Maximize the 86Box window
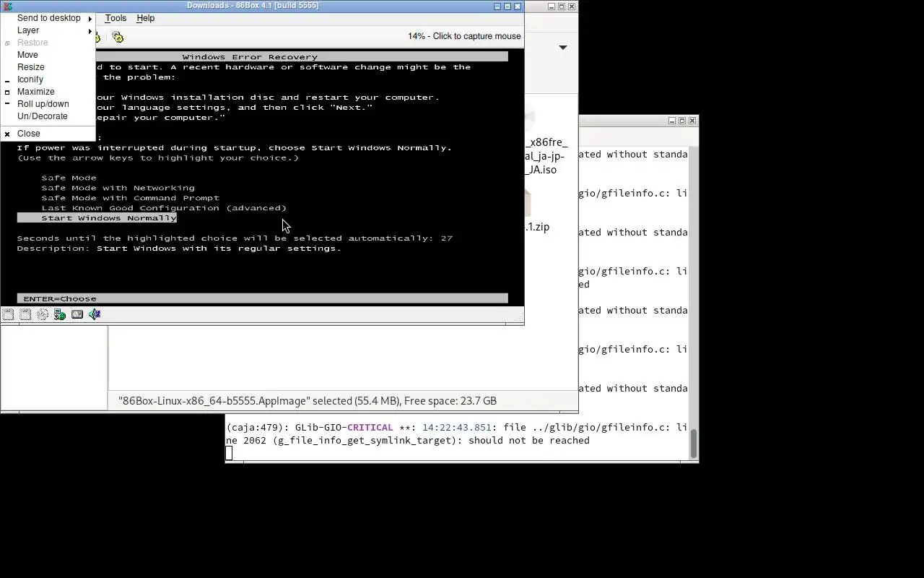The height and width of the screenshot is (578, 924). [x=507, y=6]
